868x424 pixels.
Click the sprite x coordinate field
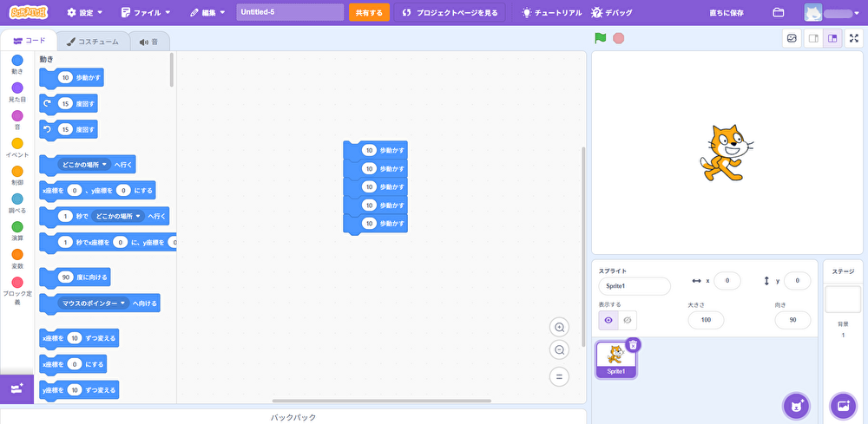(727, 281)
